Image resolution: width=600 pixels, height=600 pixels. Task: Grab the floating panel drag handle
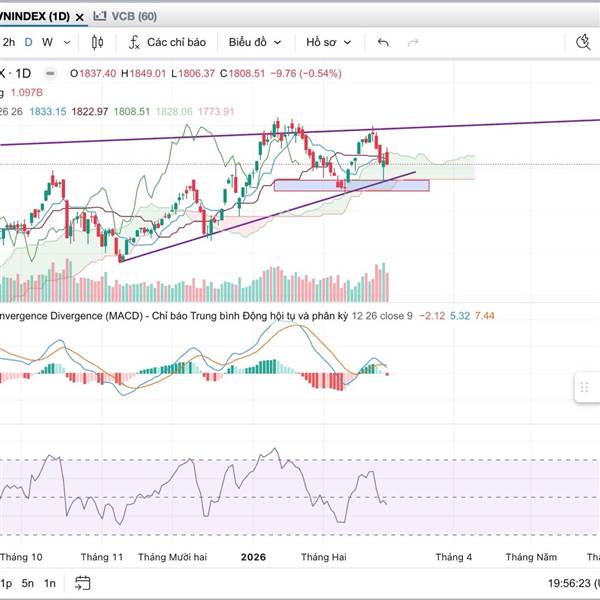click(x=584, y=388)
